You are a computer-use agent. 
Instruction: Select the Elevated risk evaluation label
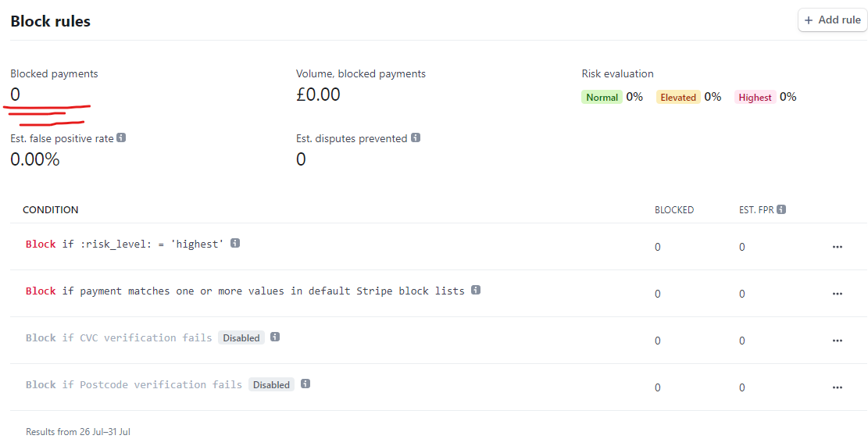pos(678,98)
